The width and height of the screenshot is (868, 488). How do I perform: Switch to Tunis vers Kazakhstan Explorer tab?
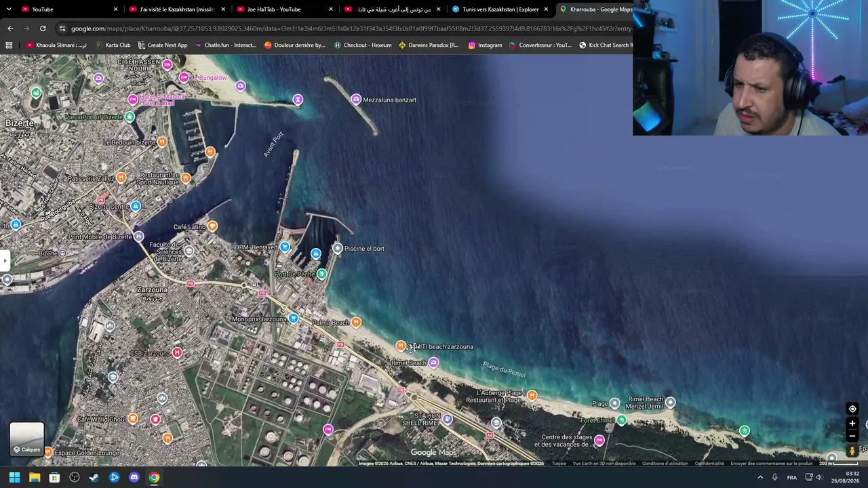pyautogui.click(x=500, y=9)
